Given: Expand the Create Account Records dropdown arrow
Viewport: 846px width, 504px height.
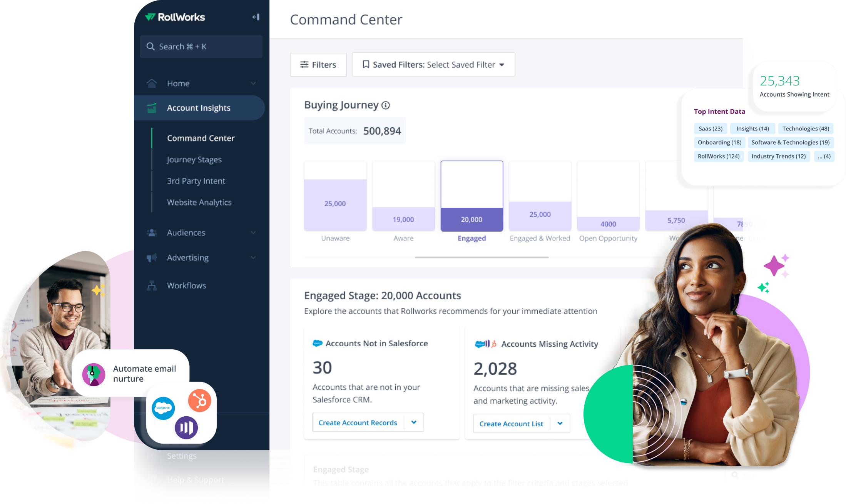Looking at the screenshot, I should 414,422.
